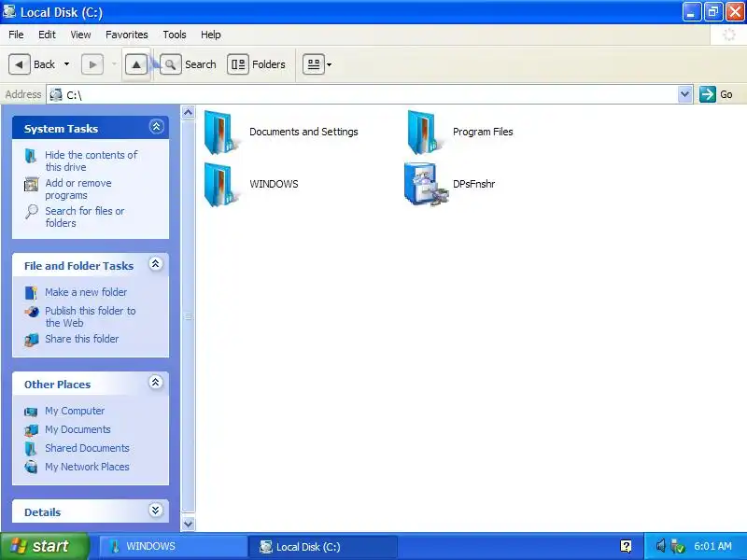Open My Network Places link
The height and width of the screenshot is (560, 747).
[x=87, y=467]
